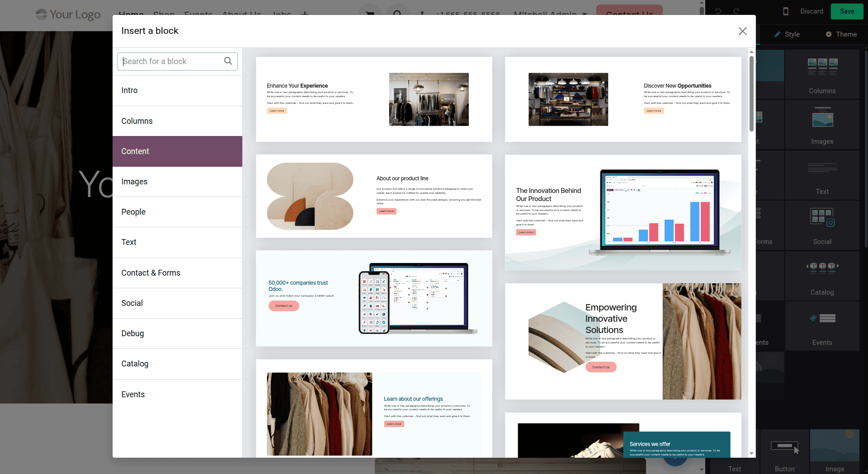
Task: Select the Events category in the dialog
Action: (x=177, y=394)
